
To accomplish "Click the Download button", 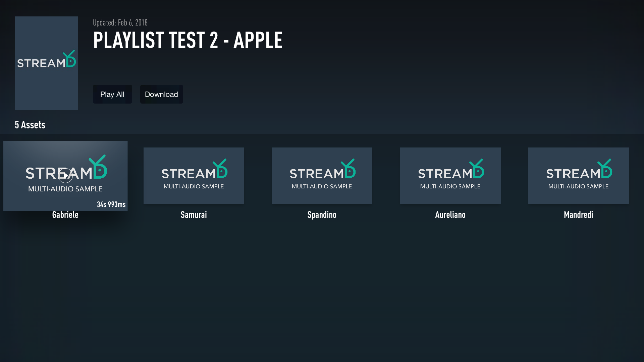I will tap(161, 94).
